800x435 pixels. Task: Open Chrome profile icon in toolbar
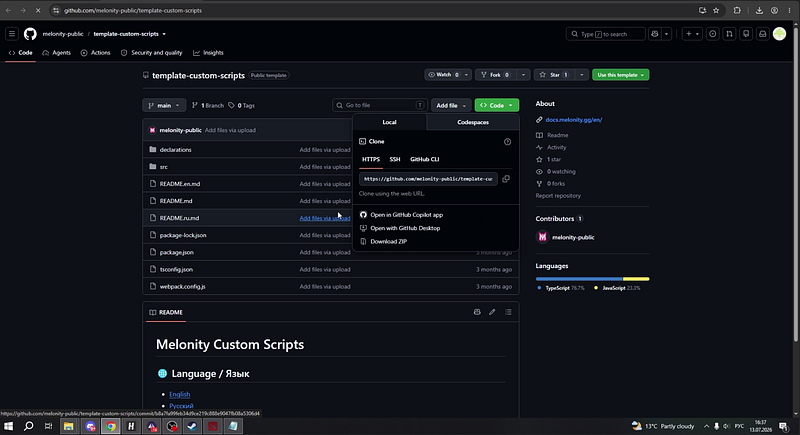click(x=774, y=10)
